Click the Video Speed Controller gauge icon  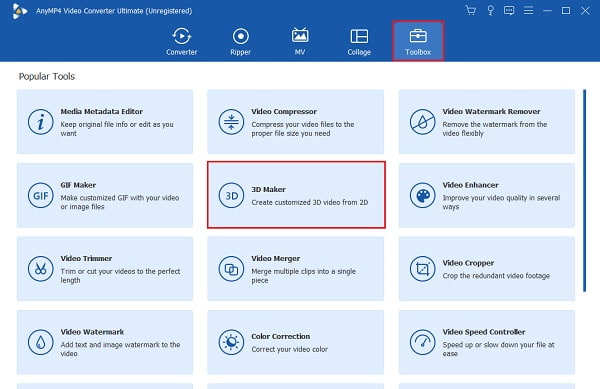click(422, 342)
